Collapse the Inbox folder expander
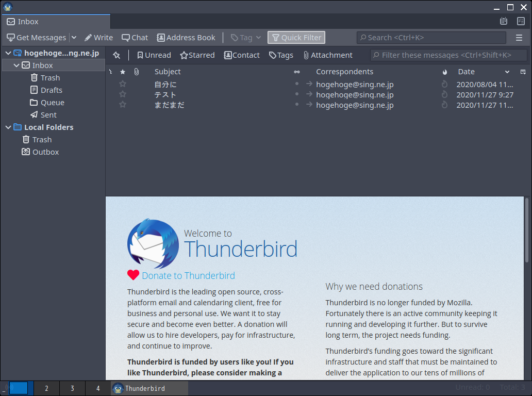 click(16, 65)
